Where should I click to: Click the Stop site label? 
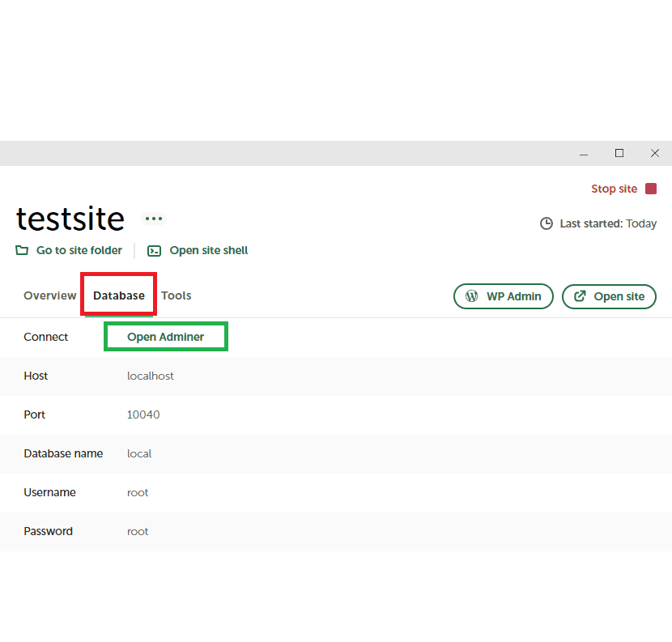click(615, 189)
